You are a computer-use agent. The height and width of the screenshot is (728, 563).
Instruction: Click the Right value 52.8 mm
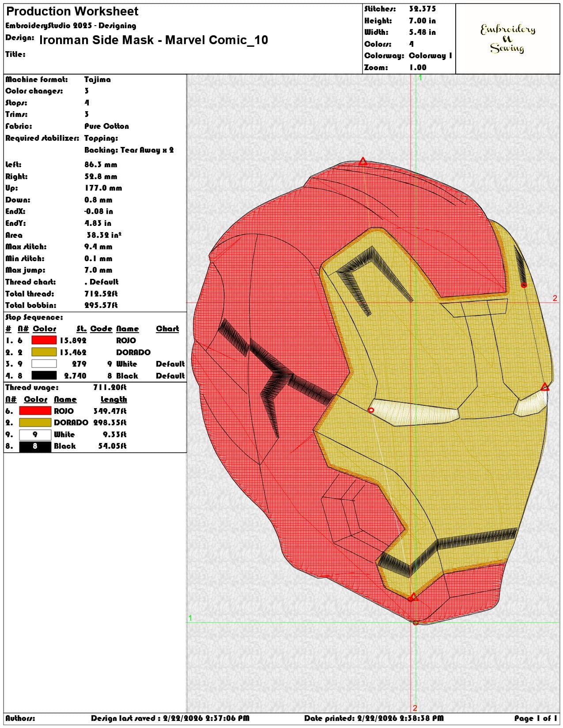(x=101, y=176)
